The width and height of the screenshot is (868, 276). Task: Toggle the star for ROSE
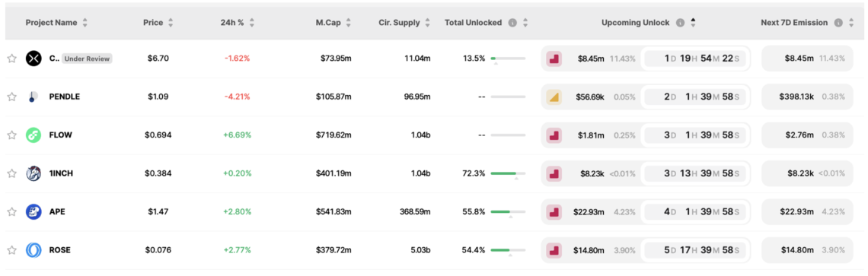pyautogui.click(x=11, y=250)
